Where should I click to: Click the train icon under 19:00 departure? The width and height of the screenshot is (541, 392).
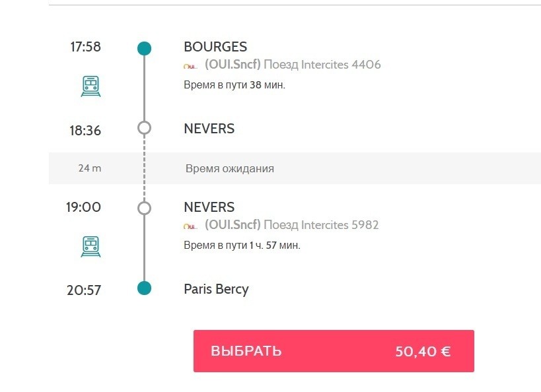[x=90, y=246]
